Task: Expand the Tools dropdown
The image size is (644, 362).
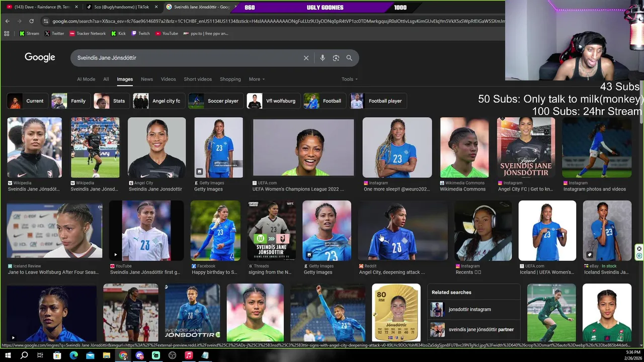Action: (x=350, y=79)
